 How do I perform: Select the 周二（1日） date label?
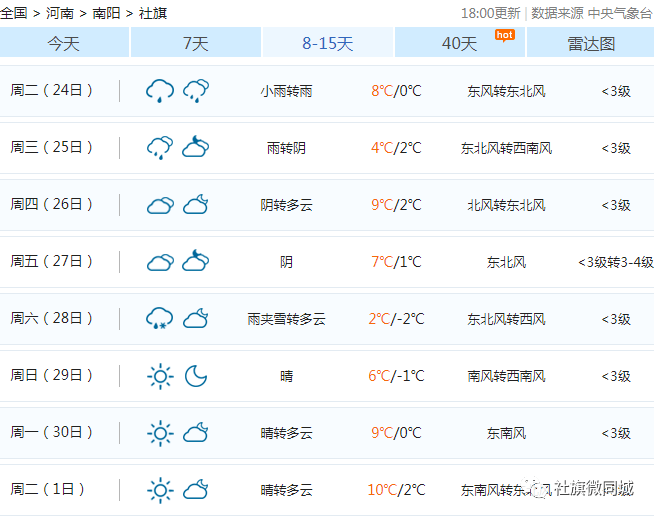coord(48,489)
